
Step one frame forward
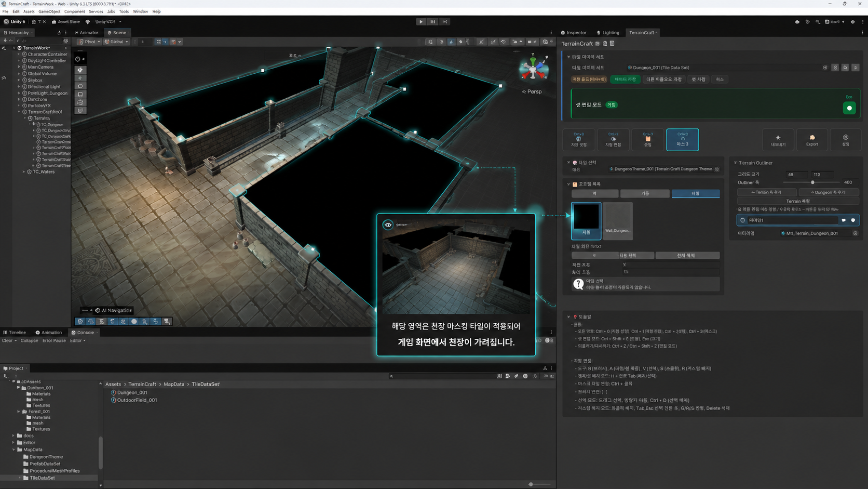[445, 22]
